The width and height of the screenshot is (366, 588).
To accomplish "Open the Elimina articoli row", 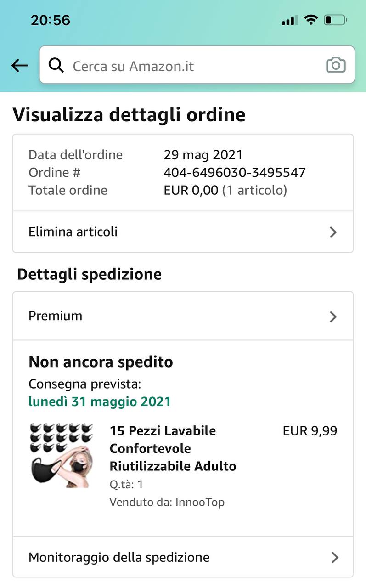I will (x=183, y=232).
